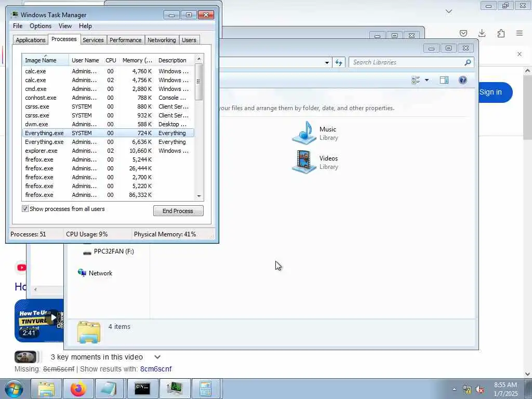This screenshot has width=532, height=399.
Task: Click process list scrollbar down arrow
Action: 199,196
